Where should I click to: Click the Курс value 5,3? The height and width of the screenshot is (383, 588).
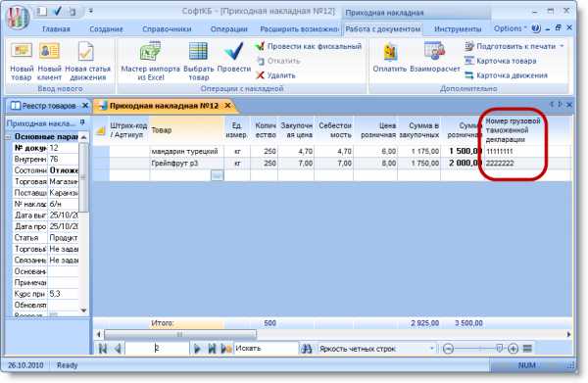63,294
